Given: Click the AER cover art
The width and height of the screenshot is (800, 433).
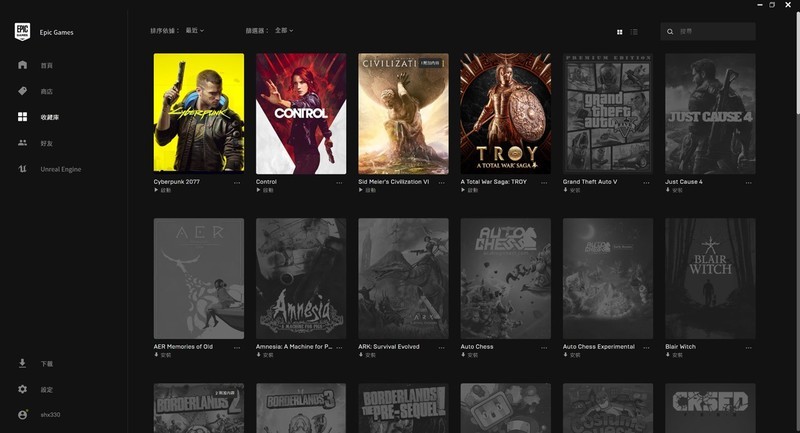Looking at the screenshot, I should pos(198,278).
